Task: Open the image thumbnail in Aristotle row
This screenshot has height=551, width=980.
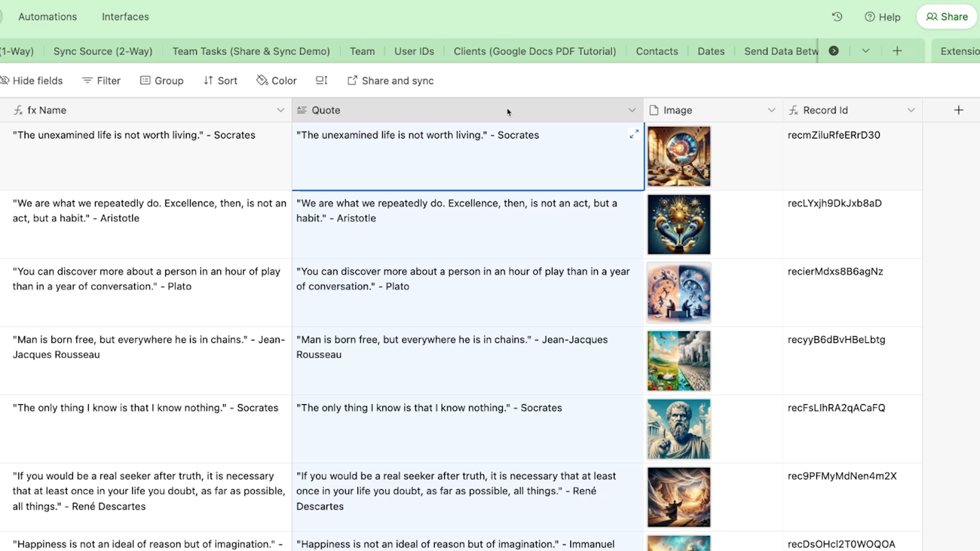Action: 679,224
